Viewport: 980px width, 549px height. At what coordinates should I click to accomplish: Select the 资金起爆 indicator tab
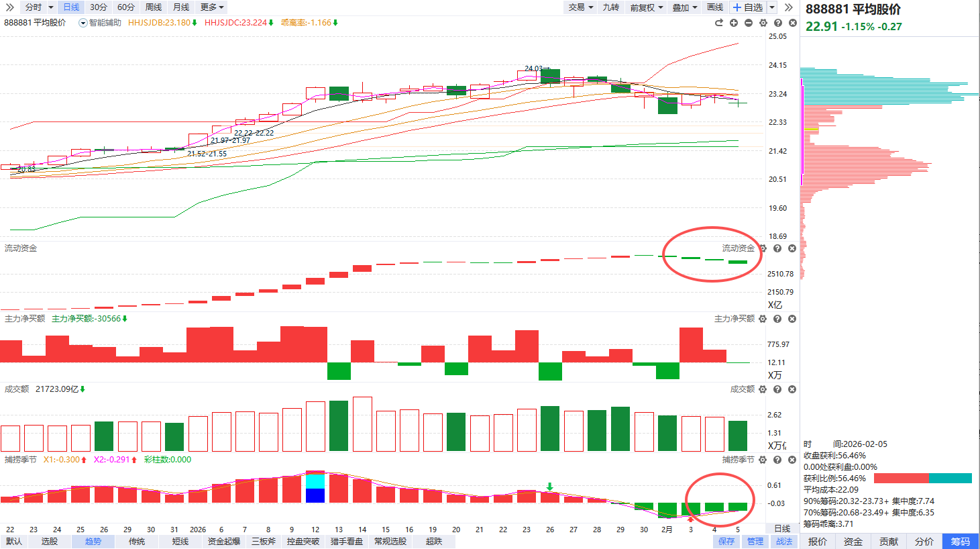click(224, 542)
